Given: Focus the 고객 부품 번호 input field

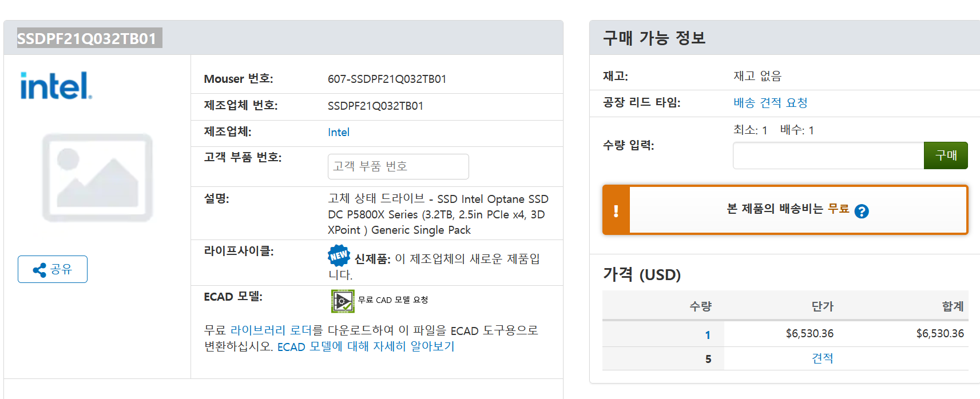Looking at the screenshot, I should tap(398, 166).
